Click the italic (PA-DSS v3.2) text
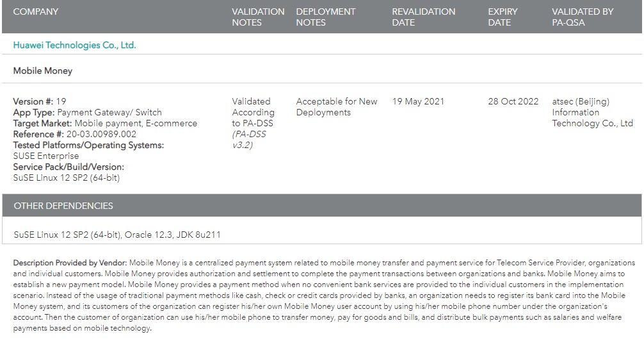This screenshot has width=644, height=348. click(249, 140)
